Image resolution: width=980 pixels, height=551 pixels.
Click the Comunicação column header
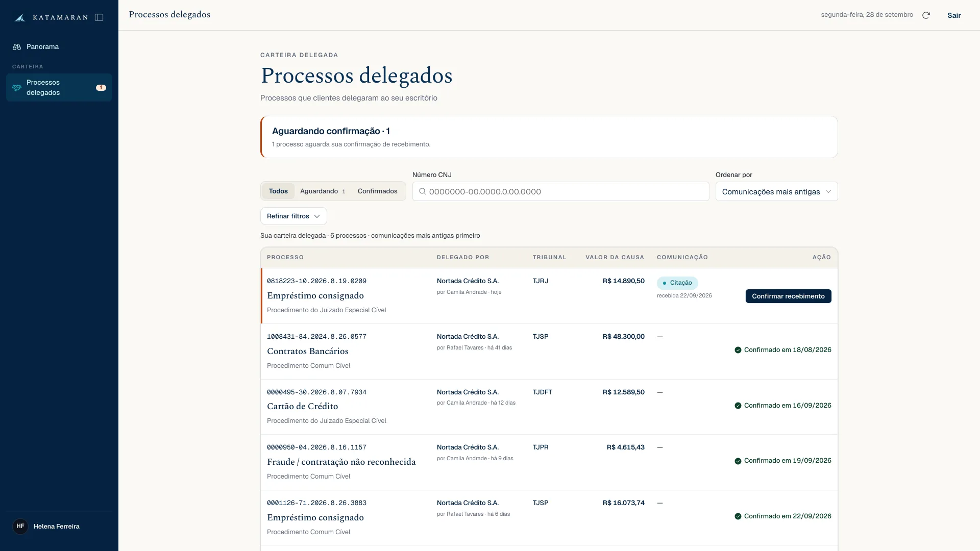[682, 258]
